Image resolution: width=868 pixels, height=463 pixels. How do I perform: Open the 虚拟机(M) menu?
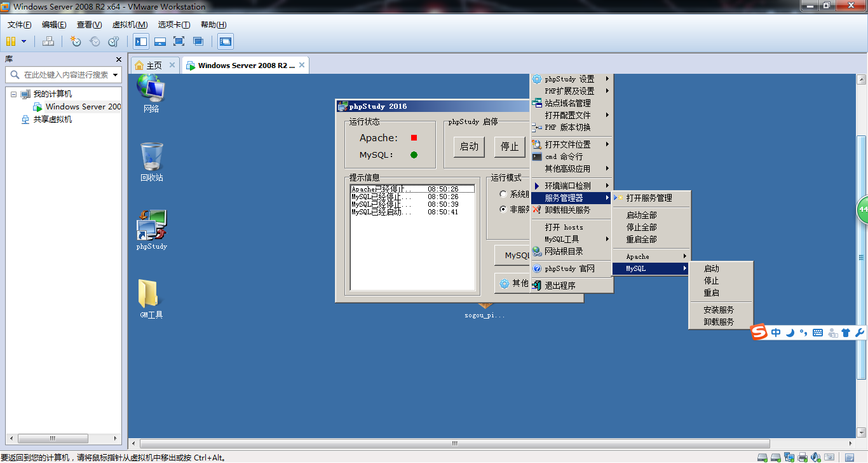coord(130,25)
